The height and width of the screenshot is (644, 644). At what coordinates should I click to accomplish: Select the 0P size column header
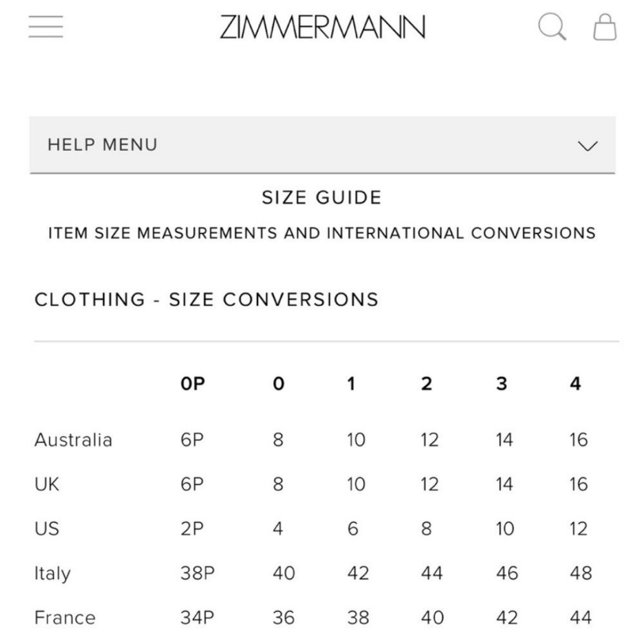point(193,383)
